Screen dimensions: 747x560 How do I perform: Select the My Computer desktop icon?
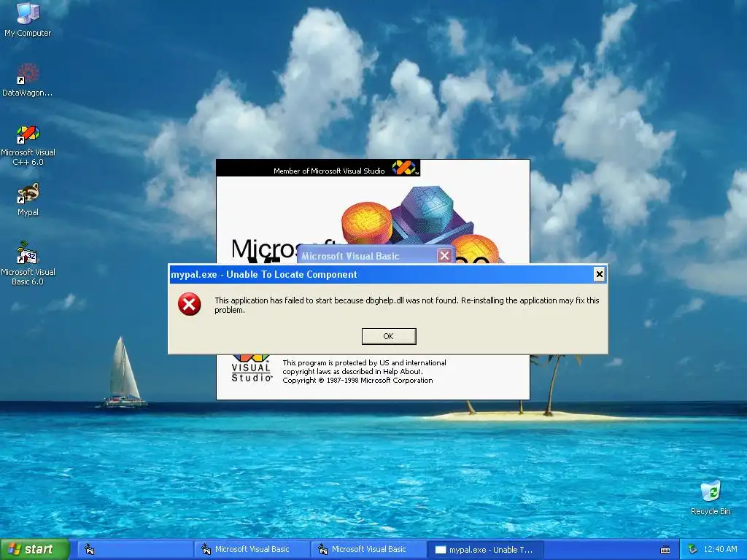point(28,20)
